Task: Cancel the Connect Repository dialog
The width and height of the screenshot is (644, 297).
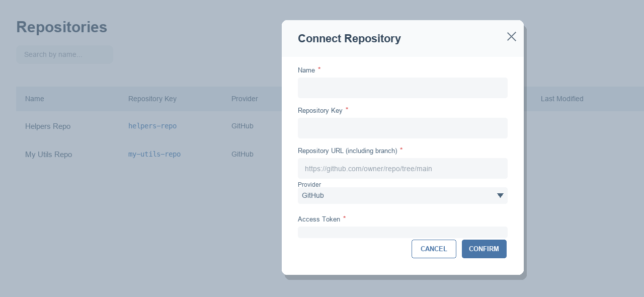Action: (434, 249)
